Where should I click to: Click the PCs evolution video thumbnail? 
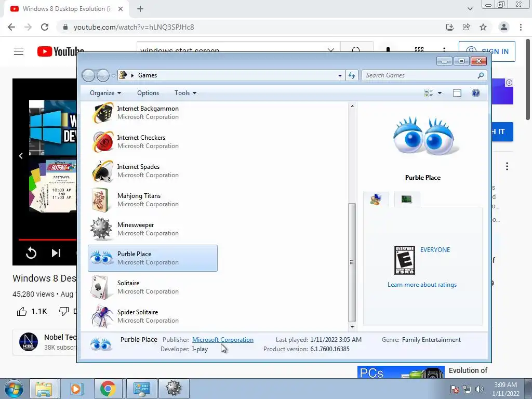(401, 372)
